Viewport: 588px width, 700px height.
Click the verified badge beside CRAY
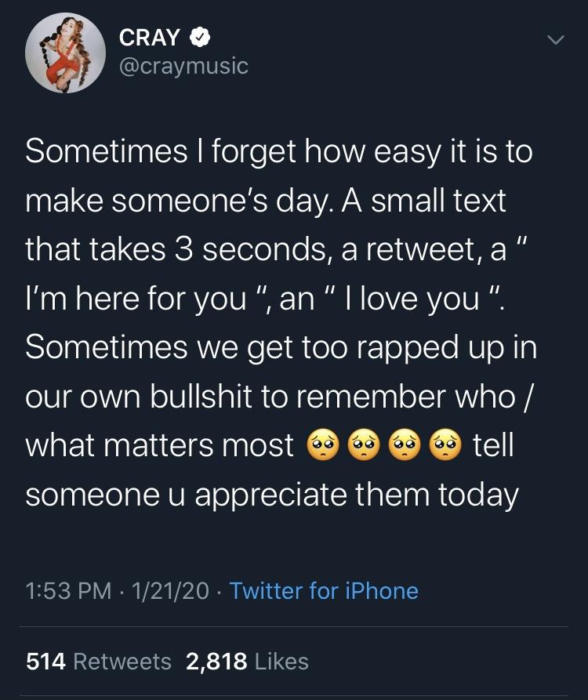[199, 36]
